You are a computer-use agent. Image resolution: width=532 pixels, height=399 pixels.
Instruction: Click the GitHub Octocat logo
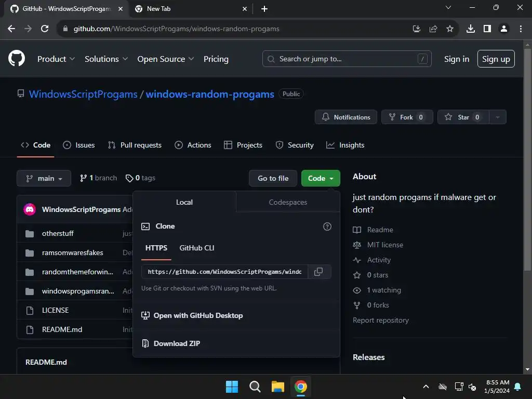click(17, 58)
